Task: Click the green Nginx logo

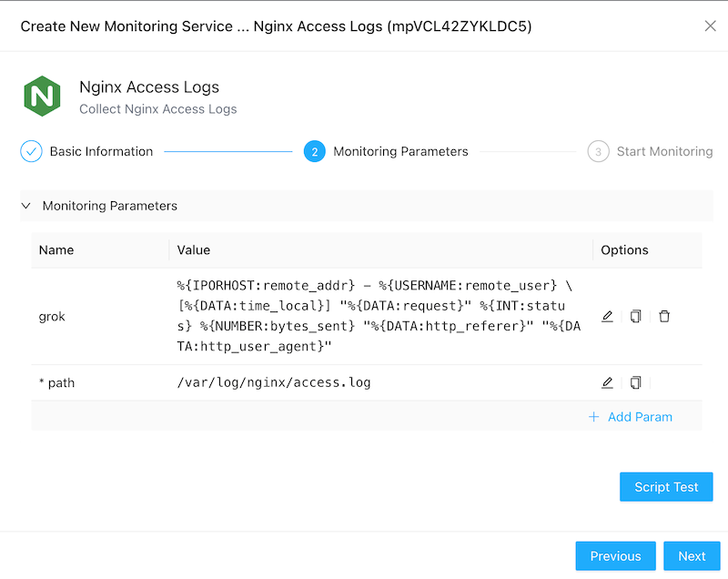Action: click(42, 96)
